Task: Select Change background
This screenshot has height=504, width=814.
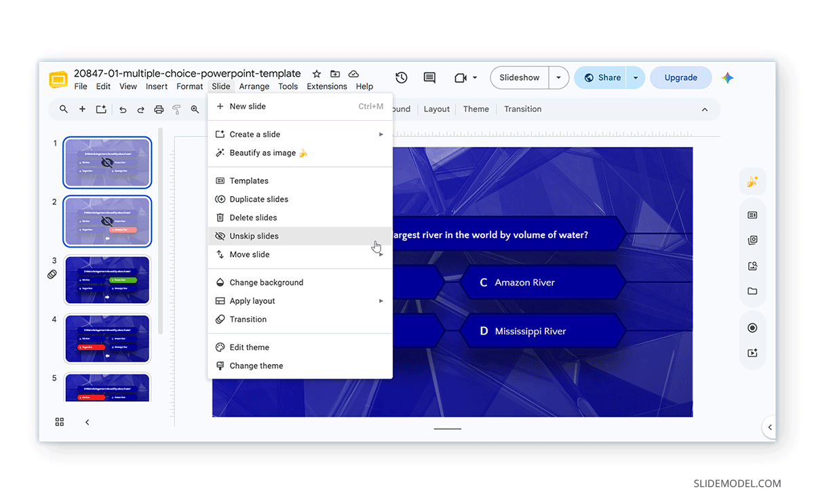Action: point(300,283)
